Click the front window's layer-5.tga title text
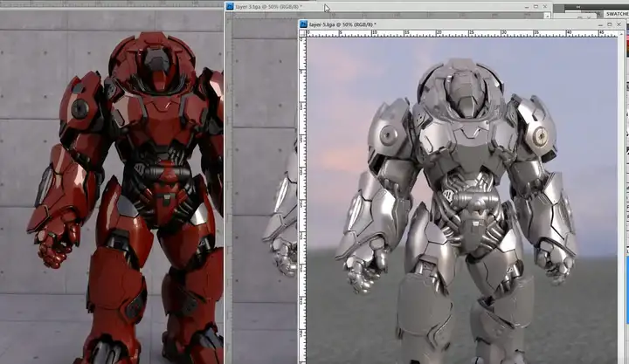The image size is (629, 364). [342, 24]
